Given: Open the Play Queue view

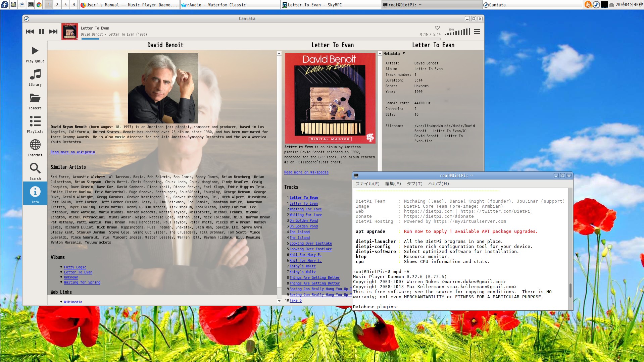Looking at the screenshot, I should (35, 54).
